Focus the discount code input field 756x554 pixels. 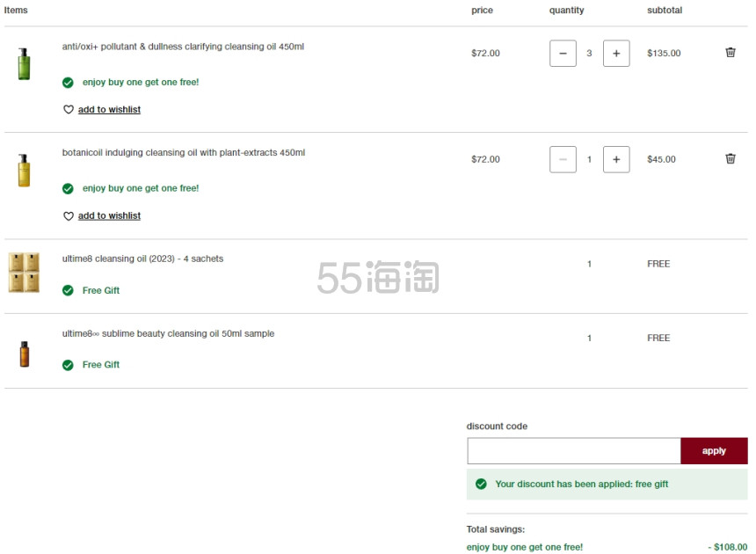click(574, 451)
